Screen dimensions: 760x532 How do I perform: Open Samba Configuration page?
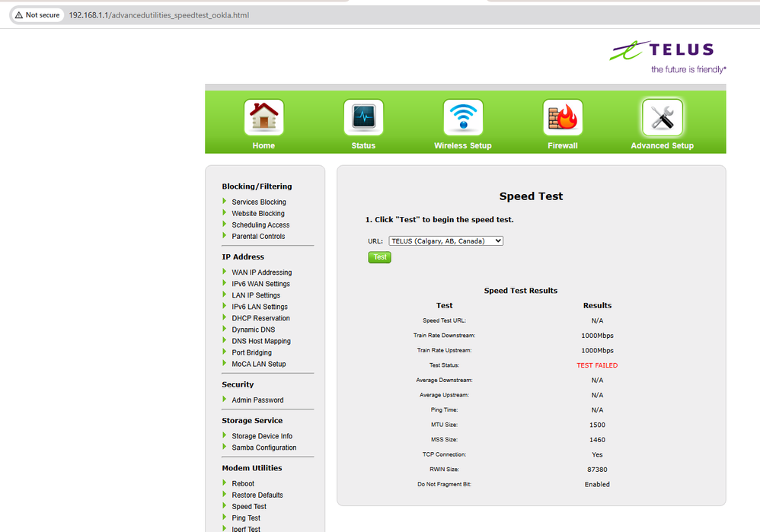263,448
